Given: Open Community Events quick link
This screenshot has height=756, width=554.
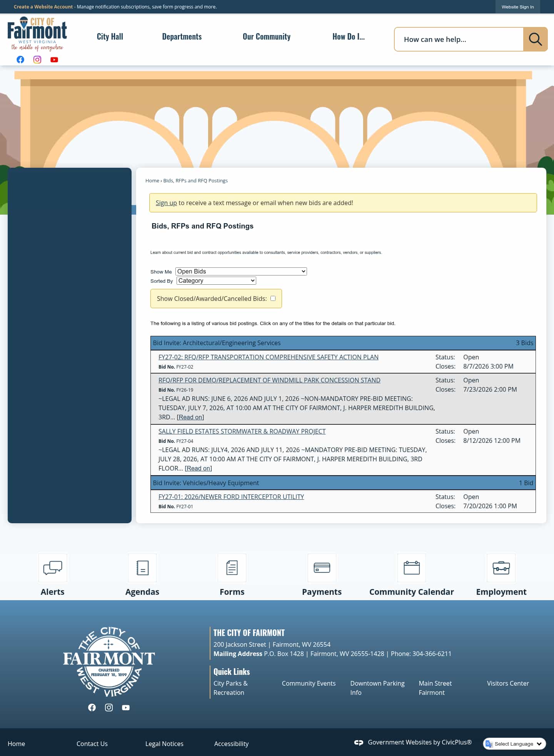Looking at the screenshot, I should click(309, 683).
